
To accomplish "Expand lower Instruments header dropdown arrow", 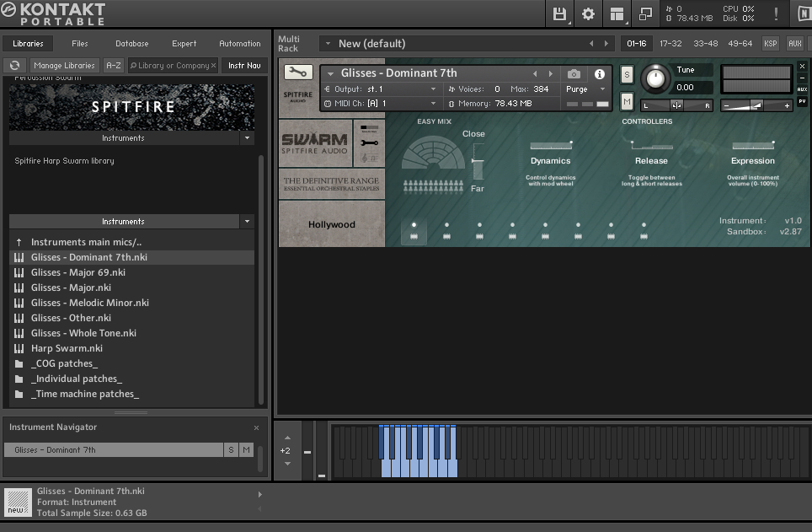I will click(x=247, y=222).
